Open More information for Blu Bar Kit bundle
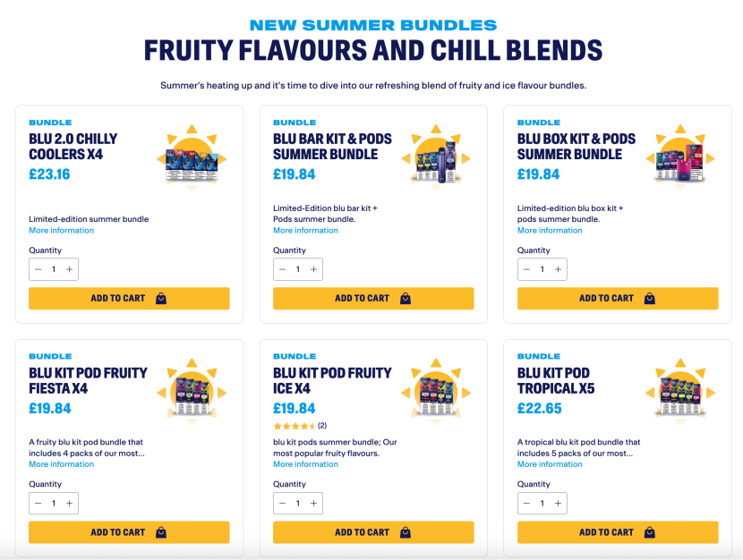The image size is (743, 560). pos(305,231)
